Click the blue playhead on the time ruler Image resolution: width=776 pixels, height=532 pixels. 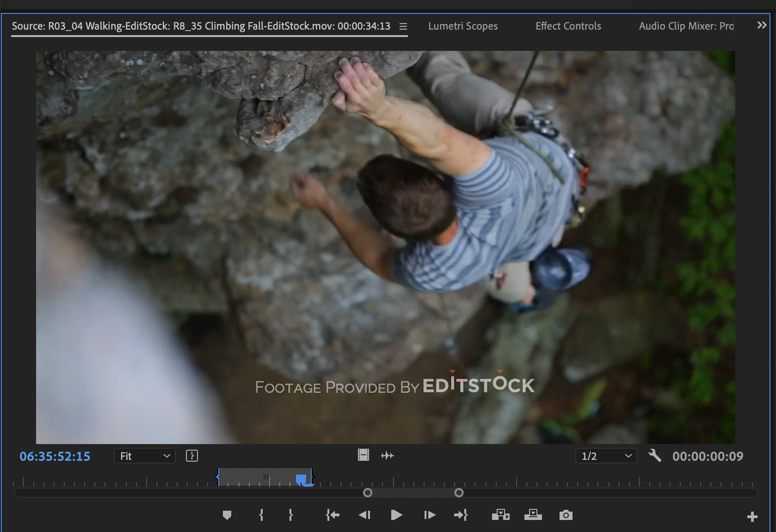pyautogui.click(x=301, y=480)
